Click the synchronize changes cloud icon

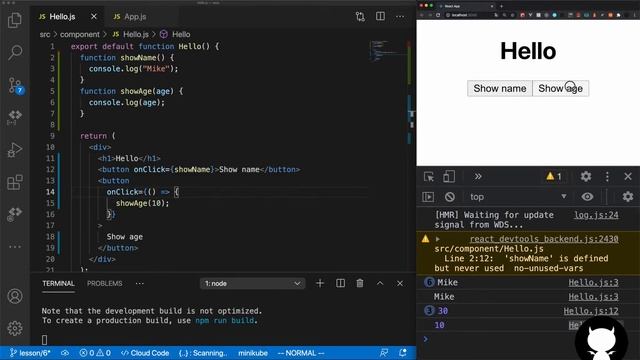click(65, 353)
